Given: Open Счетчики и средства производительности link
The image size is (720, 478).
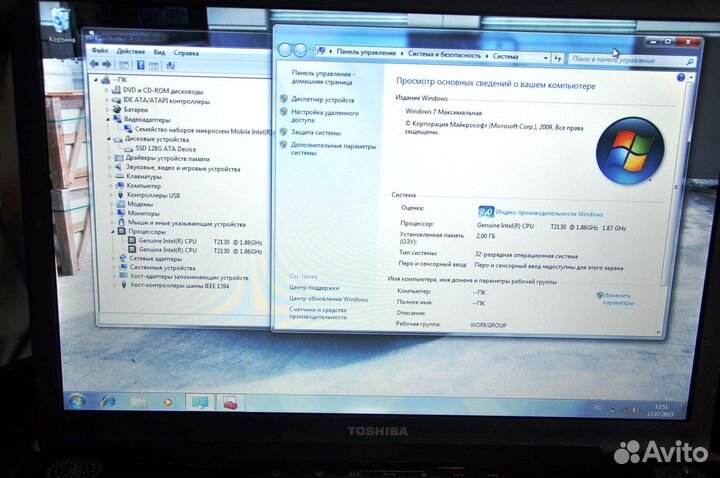Looking at the screenshot, I should (318, 313).
